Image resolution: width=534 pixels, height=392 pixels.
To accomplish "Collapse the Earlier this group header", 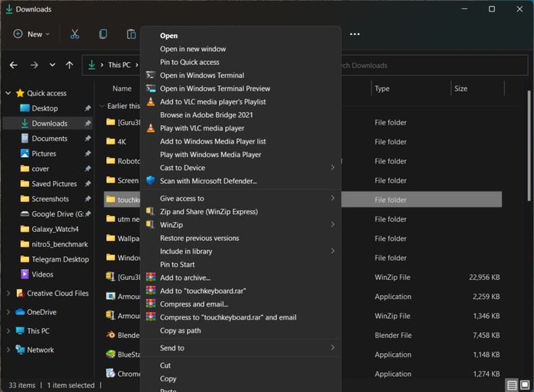I will tap(101, 106).
